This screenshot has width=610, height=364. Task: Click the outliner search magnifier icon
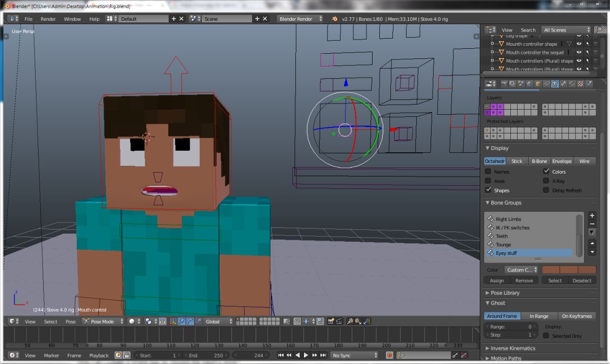598,29
